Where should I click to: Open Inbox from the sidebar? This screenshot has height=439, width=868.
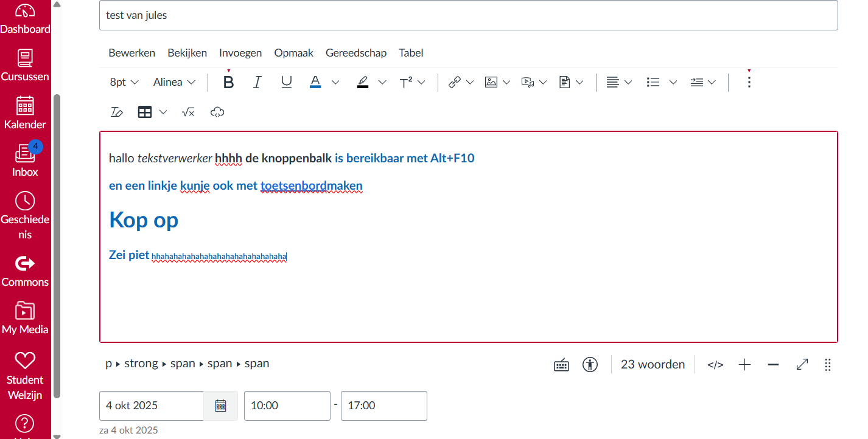(25, 160)
